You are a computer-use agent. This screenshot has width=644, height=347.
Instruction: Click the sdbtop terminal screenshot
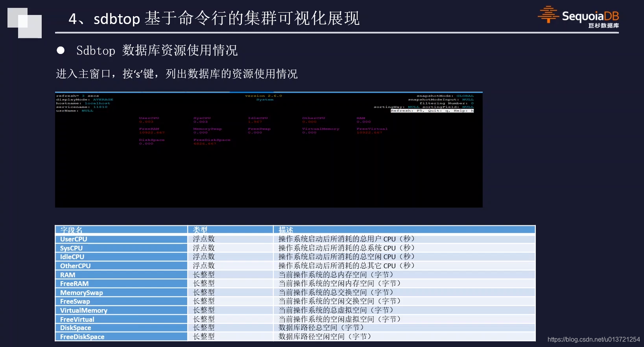tap(269, 150)
